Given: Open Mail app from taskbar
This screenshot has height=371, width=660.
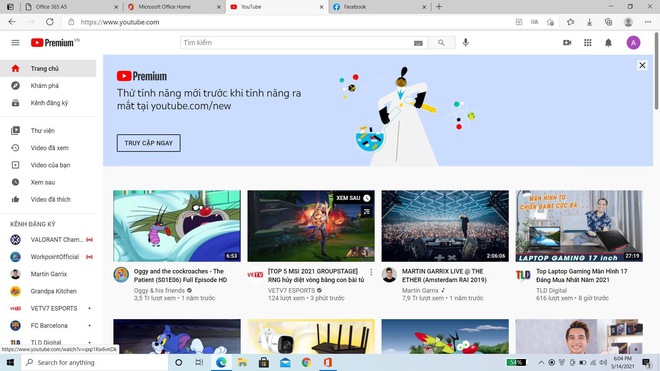Looking at the screenshot, I should (x=285, y=362).
